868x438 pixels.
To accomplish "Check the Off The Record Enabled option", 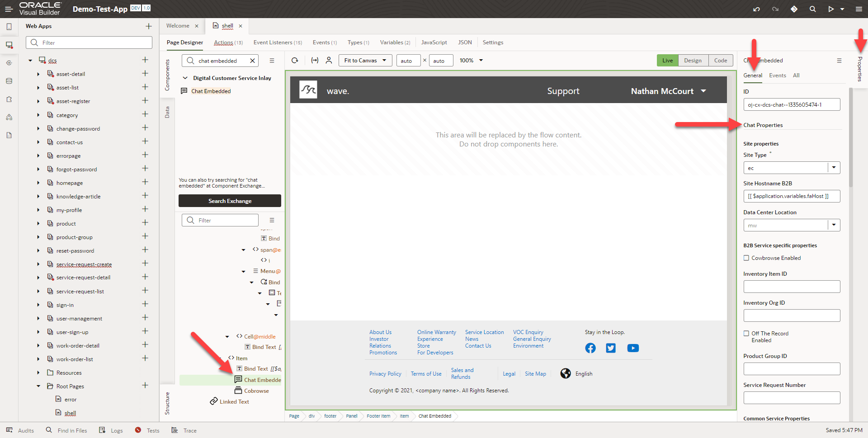I will [x=746, y=334].
